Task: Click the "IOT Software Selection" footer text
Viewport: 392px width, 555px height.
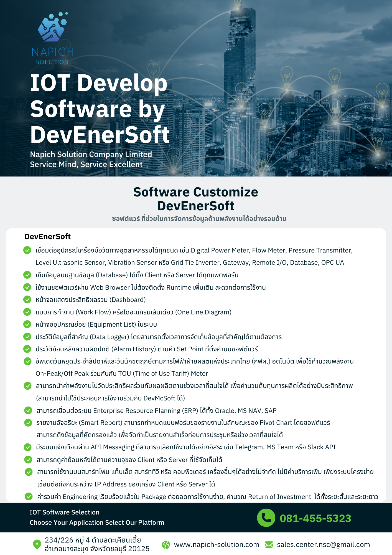Action: click(64, 512)
